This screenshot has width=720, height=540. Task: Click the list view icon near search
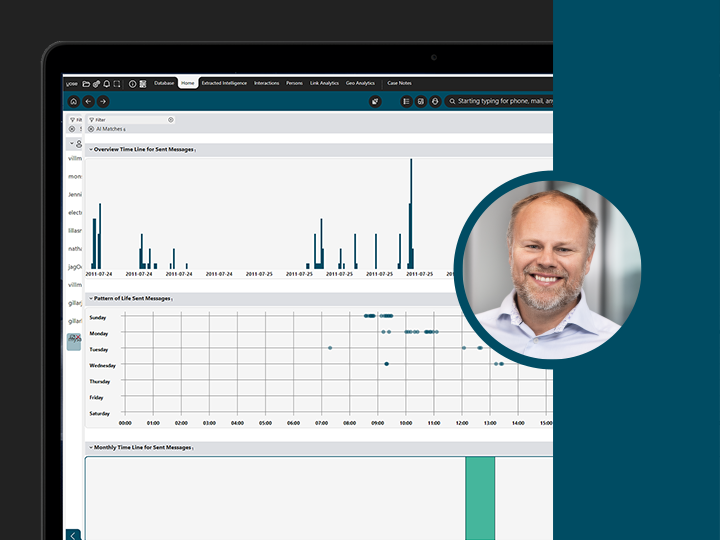[406, 101]
